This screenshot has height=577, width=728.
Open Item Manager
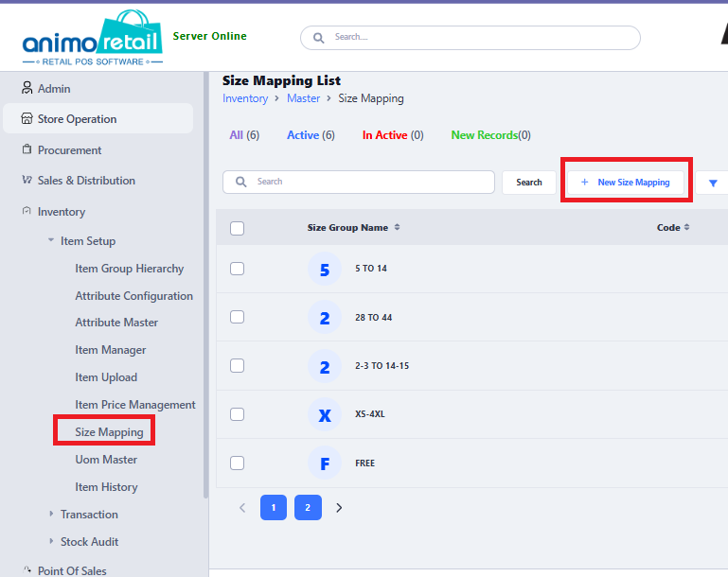[111, 350]
